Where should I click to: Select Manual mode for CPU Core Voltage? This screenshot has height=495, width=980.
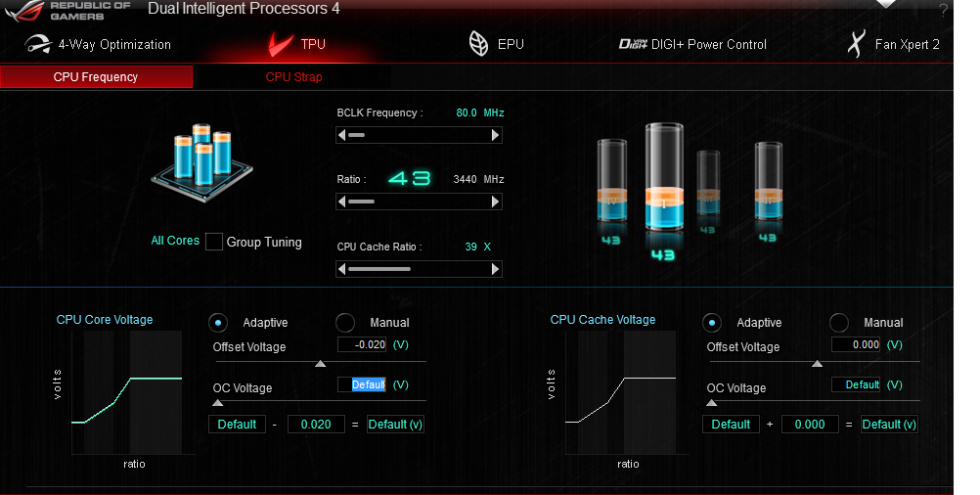click(x=345, y=323)
